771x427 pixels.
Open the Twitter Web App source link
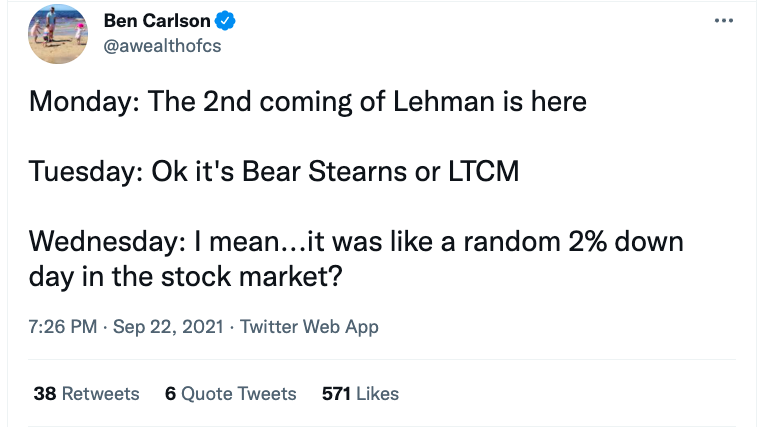click(x=310, y=327)
